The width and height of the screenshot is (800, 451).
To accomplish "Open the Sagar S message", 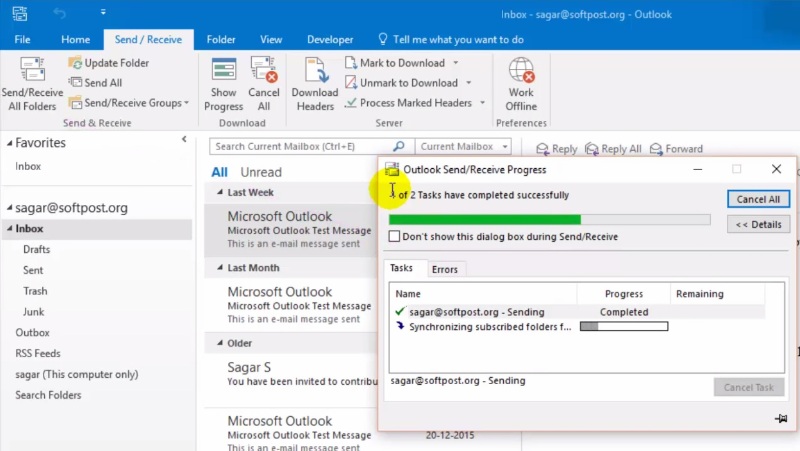I will coord(293,374).
